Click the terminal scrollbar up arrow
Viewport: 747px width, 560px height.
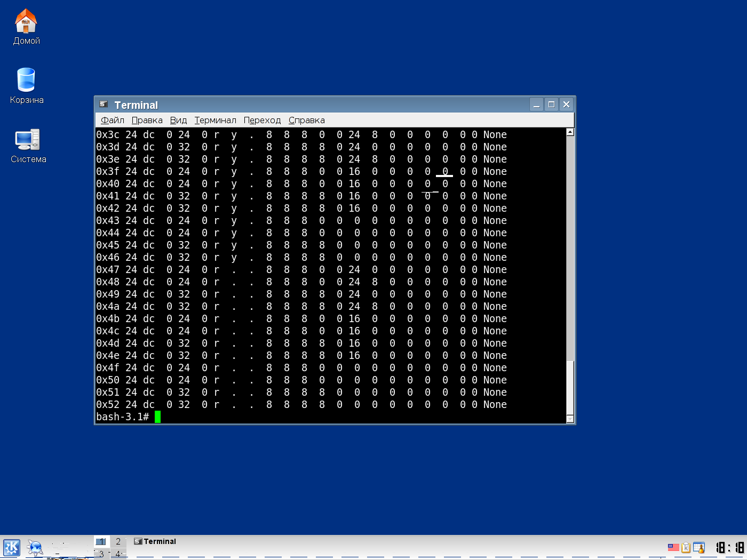(x=570, y=132)
